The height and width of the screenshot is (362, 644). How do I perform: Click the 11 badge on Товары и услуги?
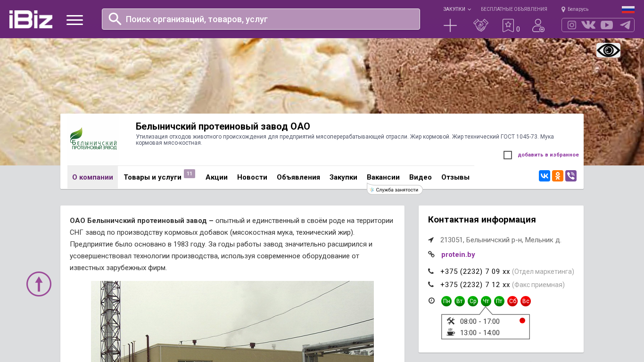click(x=190, y=173)
